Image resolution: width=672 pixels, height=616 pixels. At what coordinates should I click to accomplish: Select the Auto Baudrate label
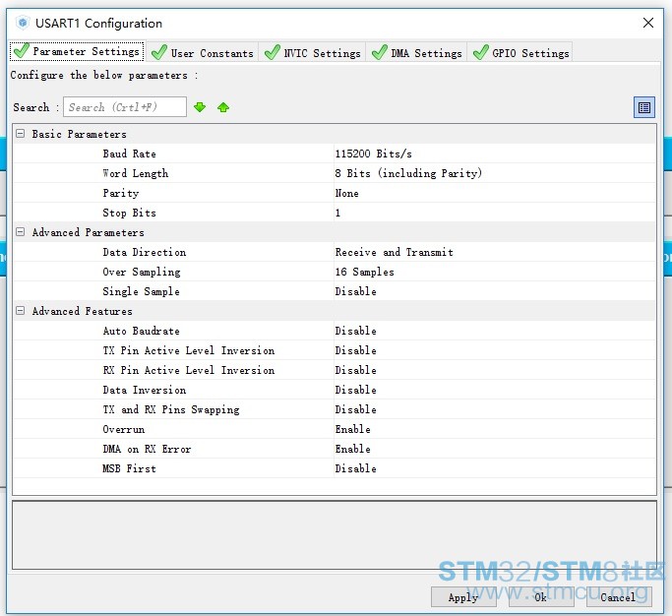(141, 331)
